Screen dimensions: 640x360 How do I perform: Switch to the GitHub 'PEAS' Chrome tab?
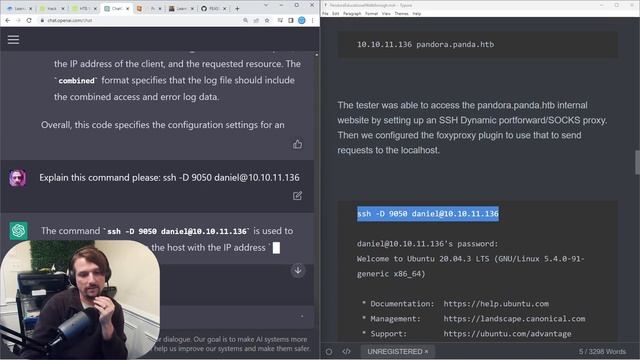[214, 8]
